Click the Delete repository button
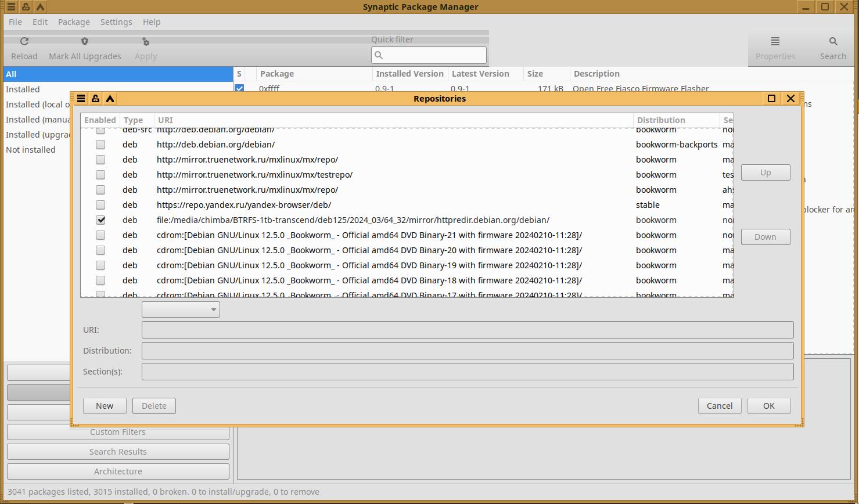Image resolution: width=859 pixels, height=504 pixels. 154,406
